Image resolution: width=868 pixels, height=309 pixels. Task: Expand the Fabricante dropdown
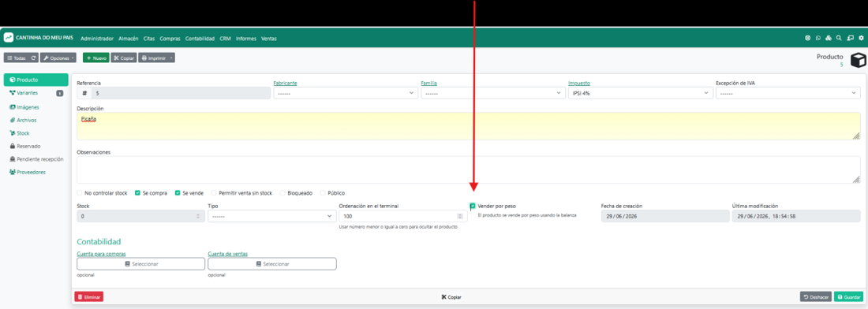pos(346,94)
